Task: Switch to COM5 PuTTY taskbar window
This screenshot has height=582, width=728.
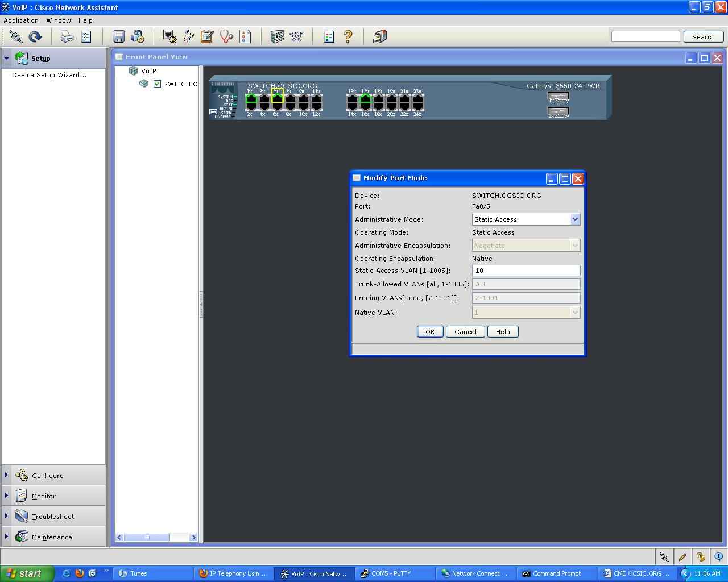Action: (x=395, y=573)
